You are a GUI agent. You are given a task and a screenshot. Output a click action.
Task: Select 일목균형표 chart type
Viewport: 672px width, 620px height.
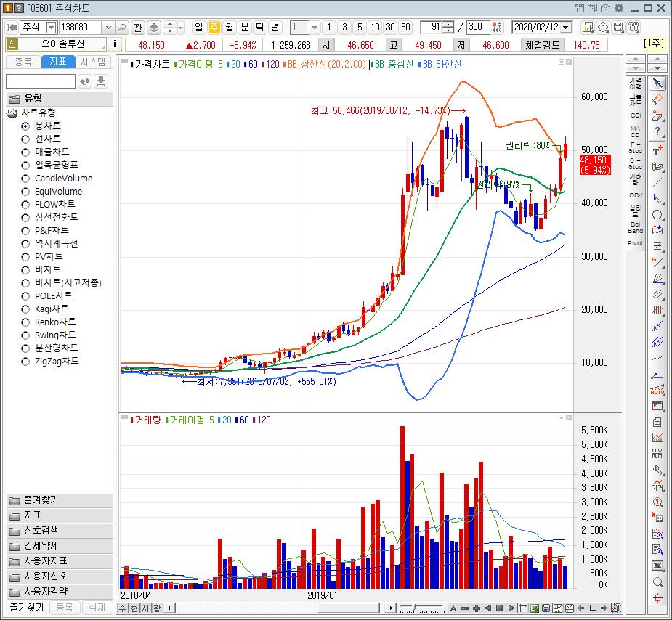point(49,165)
